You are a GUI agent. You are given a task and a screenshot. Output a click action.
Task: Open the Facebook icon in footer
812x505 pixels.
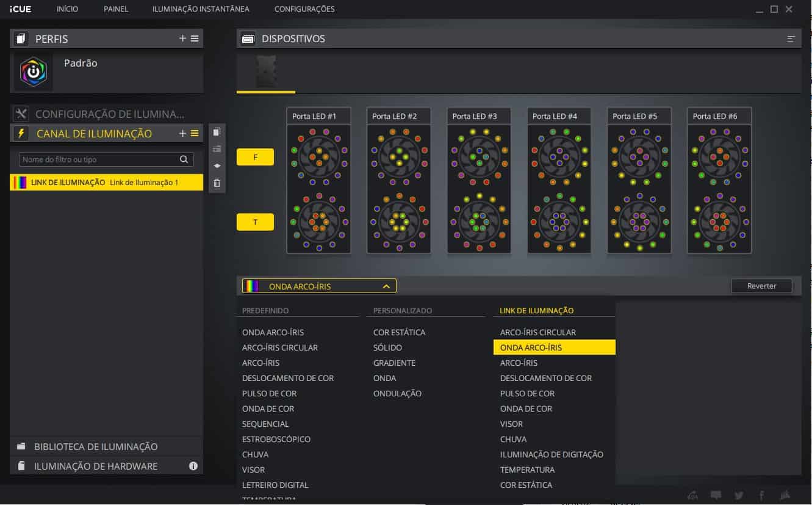pyautogui.click(x=762, y=495)
